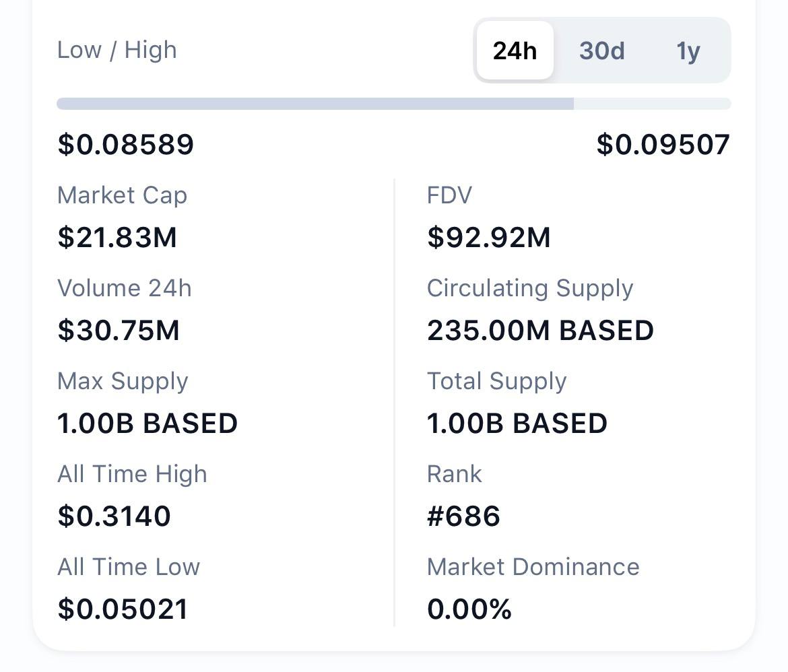Click the 235.00M BASED value
Viewport: 788px width, 672px height.
coord(540,330)
